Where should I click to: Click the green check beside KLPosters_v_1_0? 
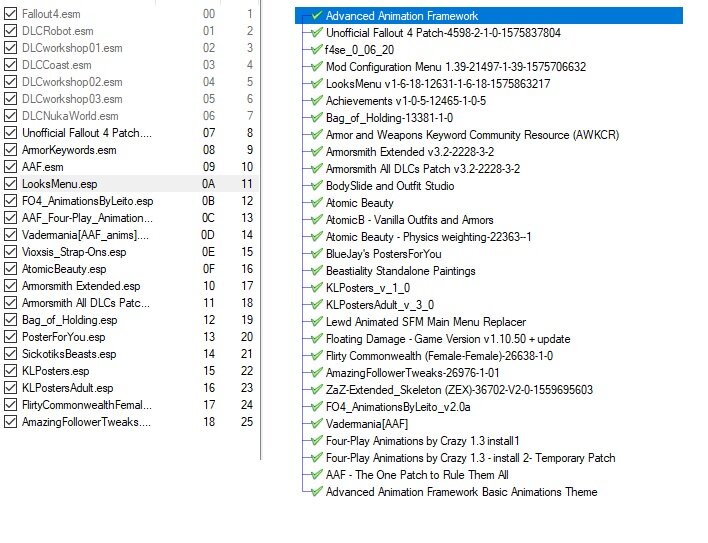(317, 288)
